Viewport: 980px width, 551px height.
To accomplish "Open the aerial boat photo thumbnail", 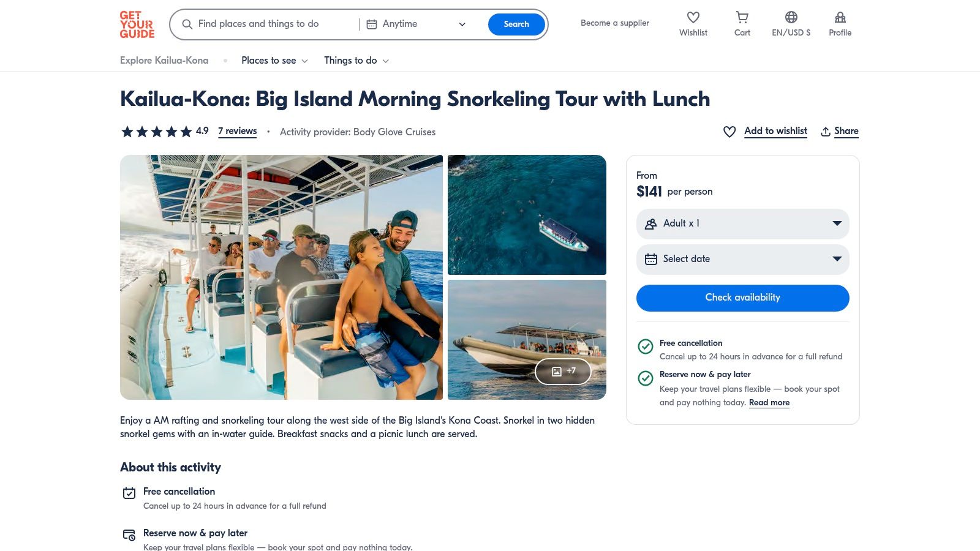I will (527, 215).
